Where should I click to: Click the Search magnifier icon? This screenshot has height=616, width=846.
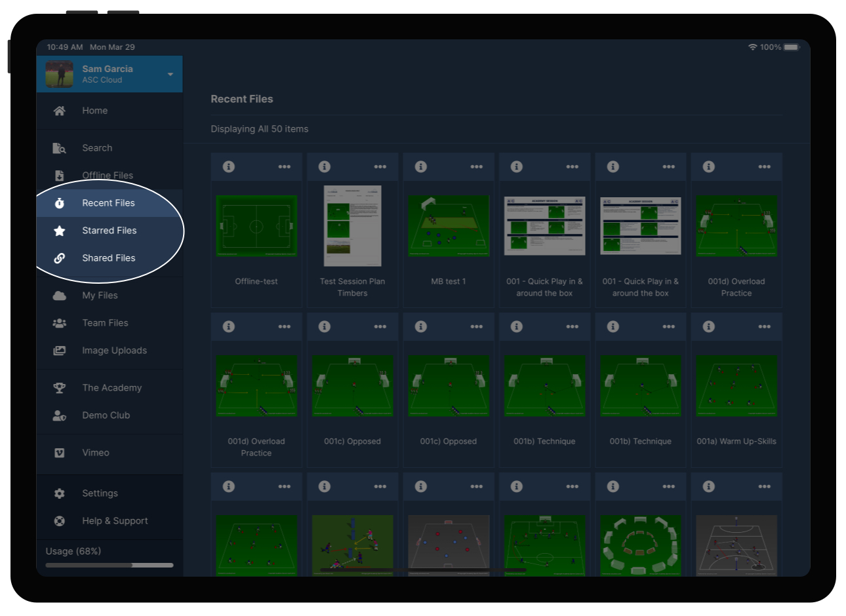tap(60, 148)
